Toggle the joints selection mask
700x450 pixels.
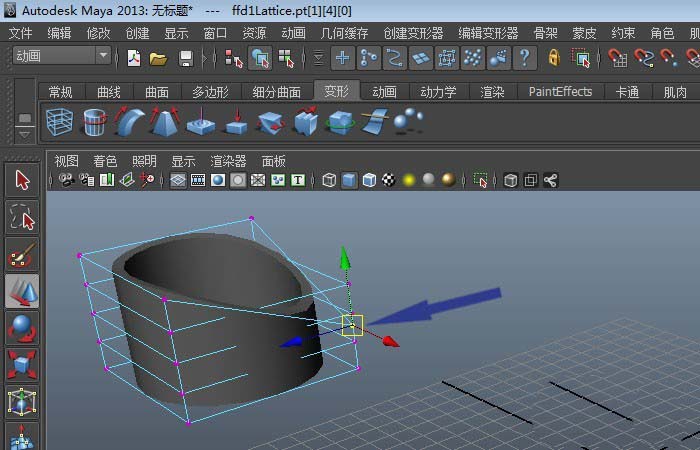click(x=369, y=58)
